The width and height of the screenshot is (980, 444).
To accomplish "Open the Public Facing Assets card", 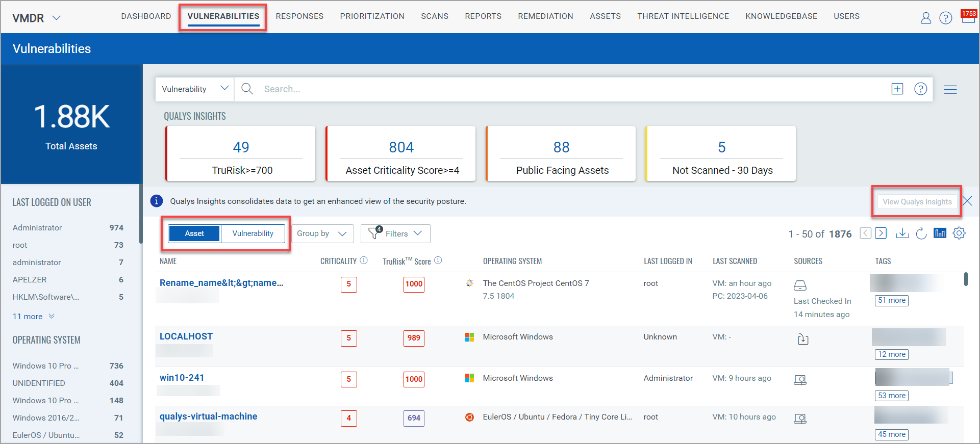I will pos(561,153).
